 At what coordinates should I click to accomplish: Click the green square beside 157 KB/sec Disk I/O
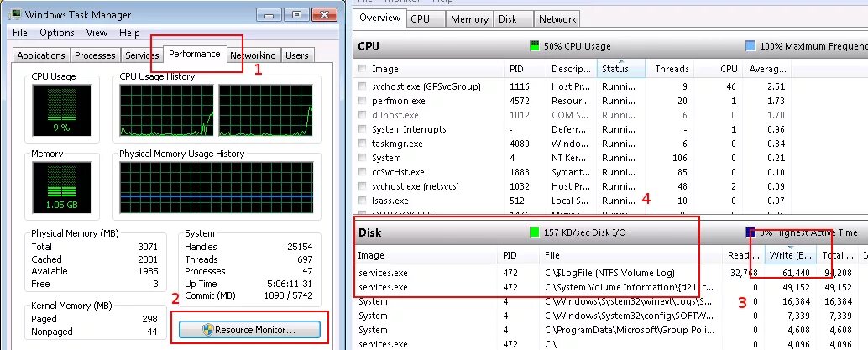pyautogui.click(x=534, y=232)
